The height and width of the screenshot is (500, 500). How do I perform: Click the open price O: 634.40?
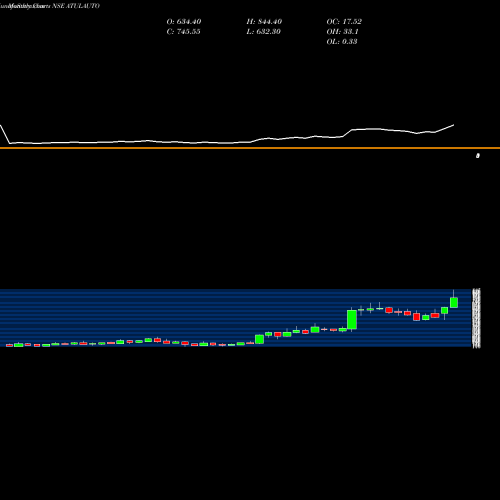[x=184, y=22]
